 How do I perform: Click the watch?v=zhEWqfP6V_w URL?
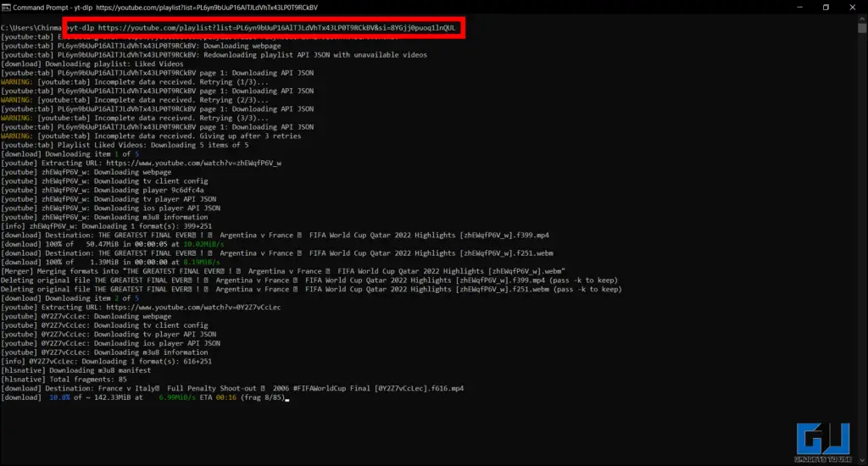pyautogui.click(x=194, y=164)
